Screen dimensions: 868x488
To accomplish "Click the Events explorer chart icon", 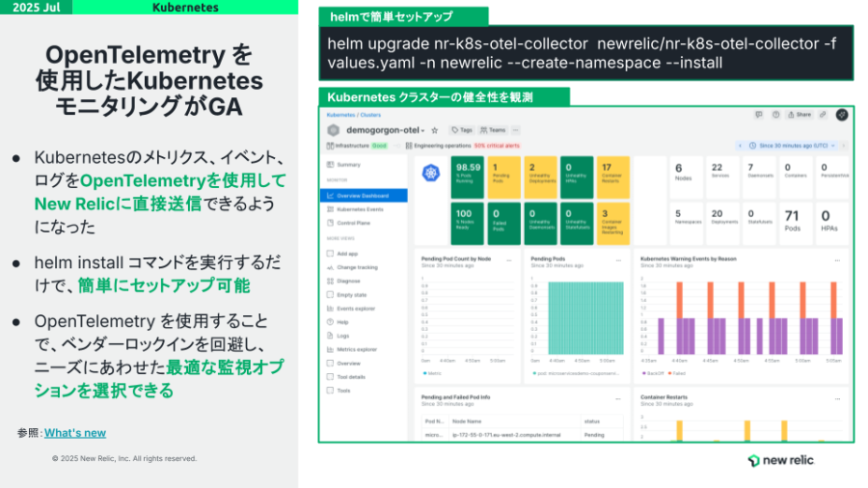I will pyautogui.click(x=330, y=309).
